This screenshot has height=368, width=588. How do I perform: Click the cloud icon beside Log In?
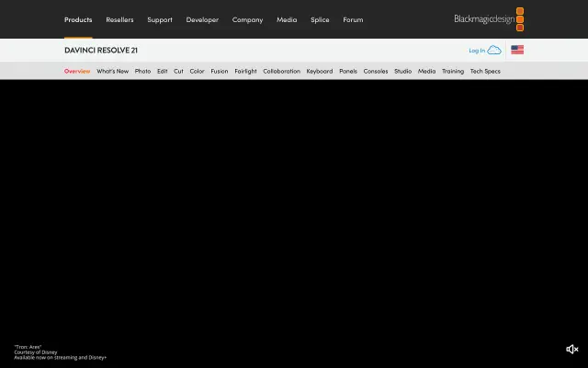click(494, 50)
